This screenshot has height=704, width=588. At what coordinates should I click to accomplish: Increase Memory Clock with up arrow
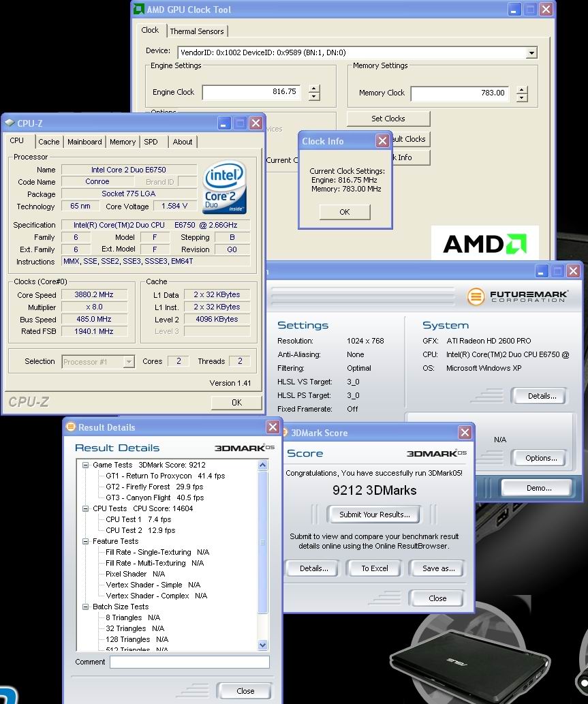point(522,89)
